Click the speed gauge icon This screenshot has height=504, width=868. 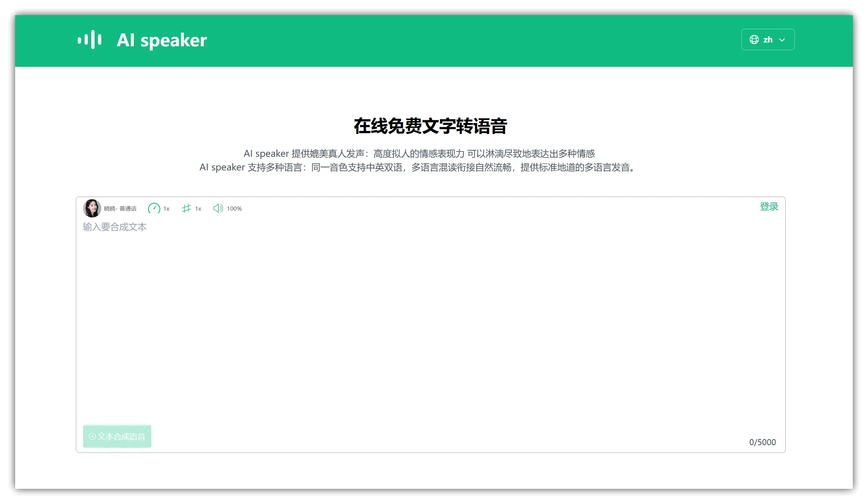pos(154,208)
